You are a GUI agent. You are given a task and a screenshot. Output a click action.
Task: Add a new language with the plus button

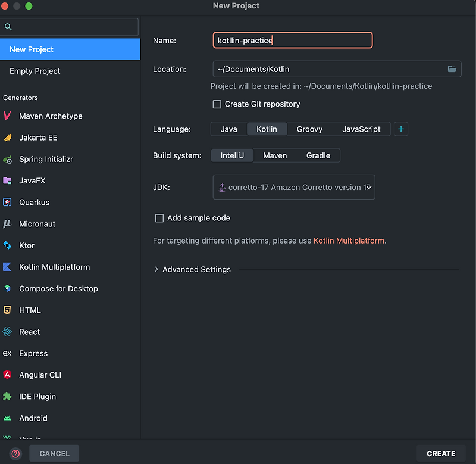click(x=400, y=129)
